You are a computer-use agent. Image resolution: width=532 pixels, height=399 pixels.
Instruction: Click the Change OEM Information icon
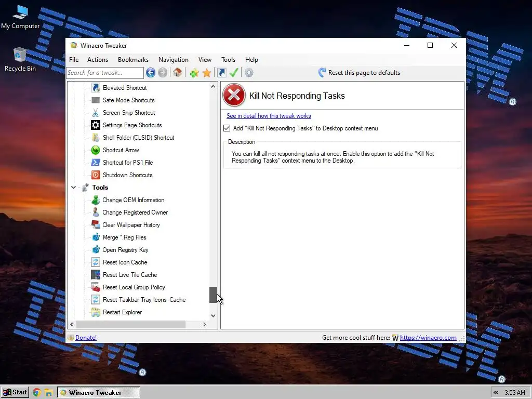coord(96,200)
